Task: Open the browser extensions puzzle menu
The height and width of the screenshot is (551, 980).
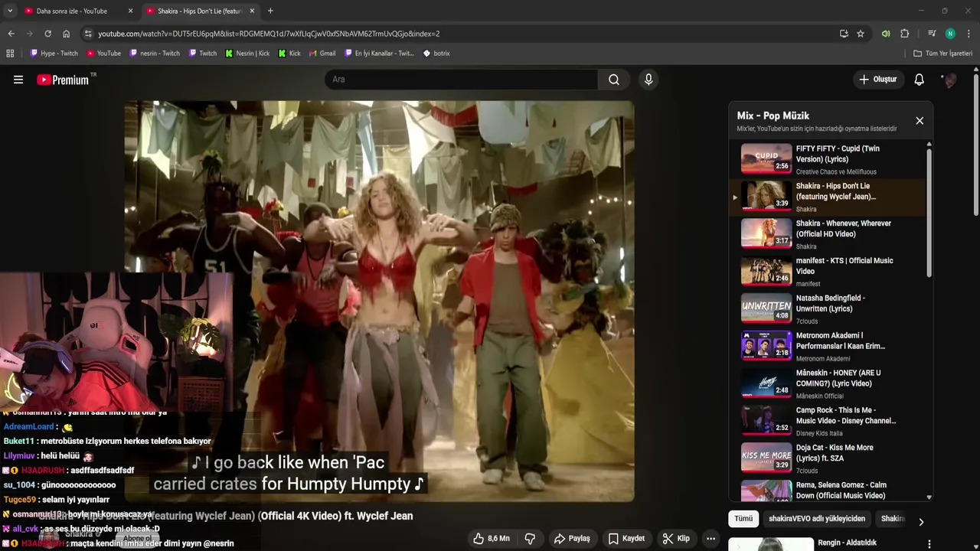Action: [905, 34]
